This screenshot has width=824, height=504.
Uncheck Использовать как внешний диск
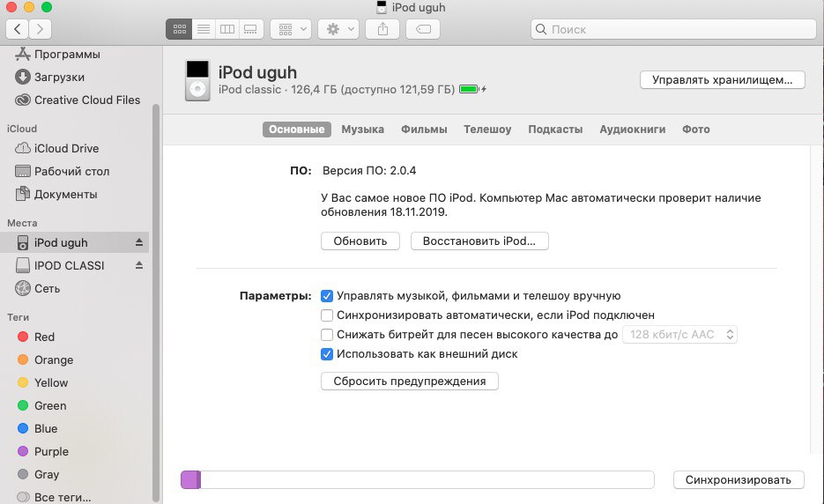point(327,354)
